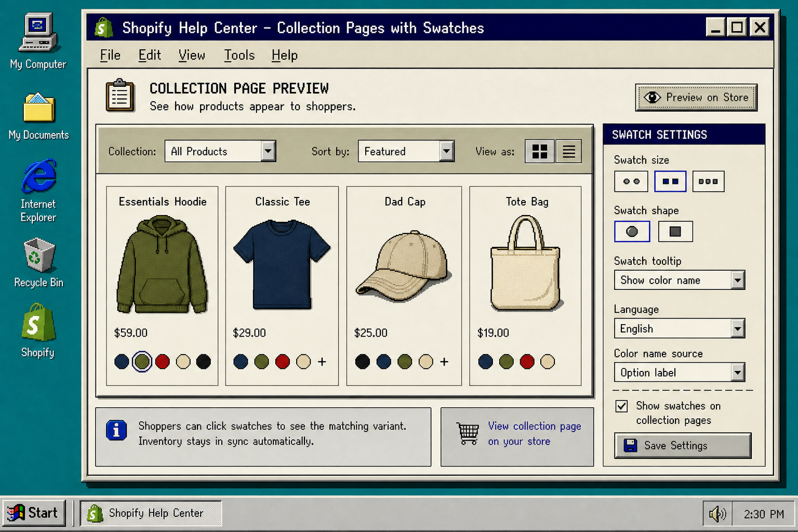Click the blue info icon
The image size is (798, 532).
116,430
